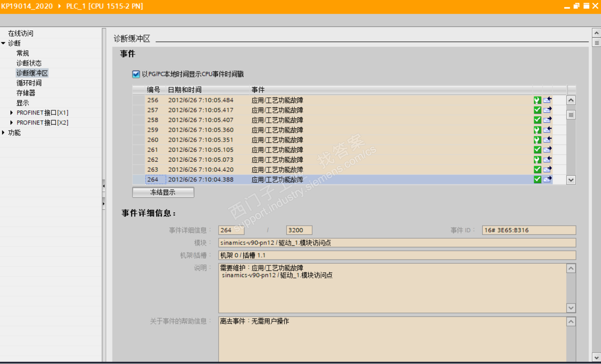601x364 pixels.
Task: Click the green check status icon in row 264
Action: 537,179
